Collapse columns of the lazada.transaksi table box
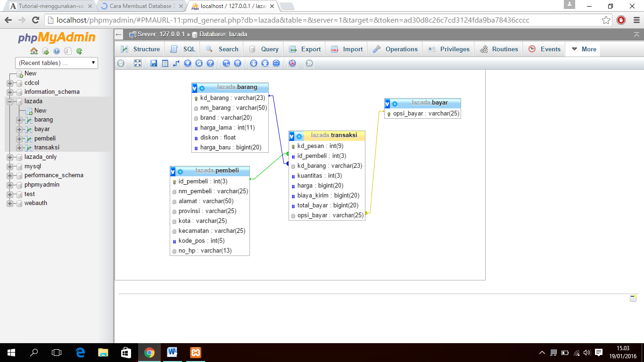644x362 pixels. [x=292, y=136]
